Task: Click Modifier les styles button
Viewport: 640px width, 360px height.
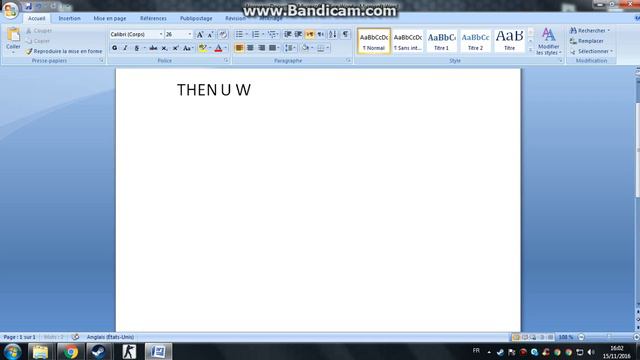Action: 548,41
